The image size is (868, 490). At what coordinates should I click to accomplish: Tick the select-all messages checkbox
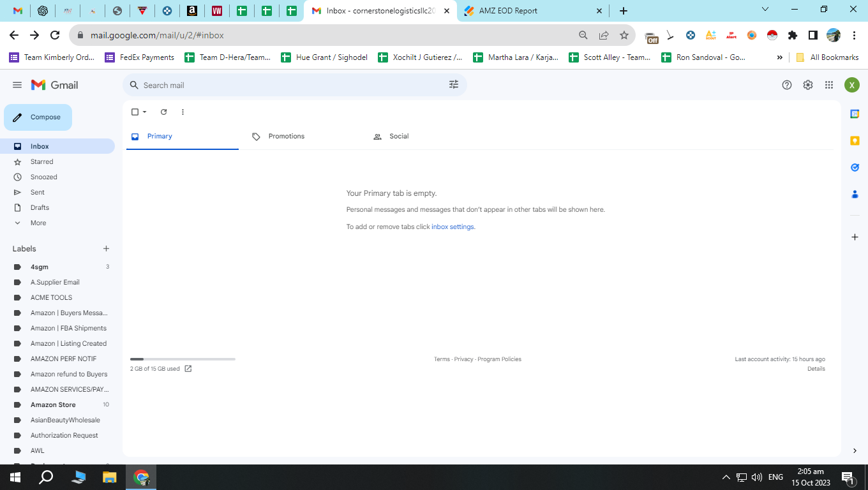[135, 112]
